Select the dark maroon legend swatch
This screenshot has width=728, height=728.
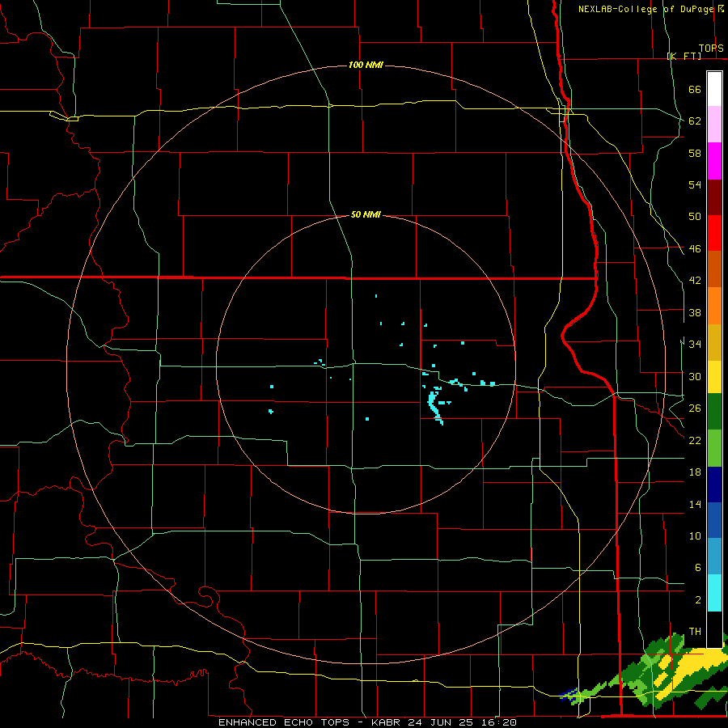coord(714,197)
